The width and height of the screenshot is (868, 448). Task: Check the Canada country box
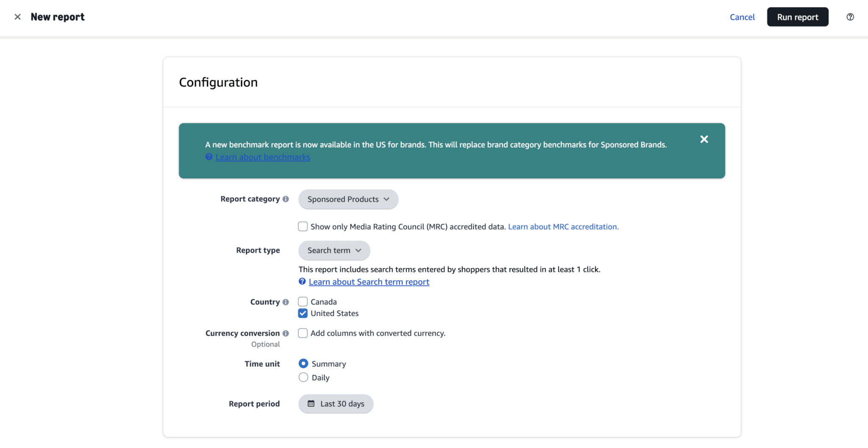(303, 301)
